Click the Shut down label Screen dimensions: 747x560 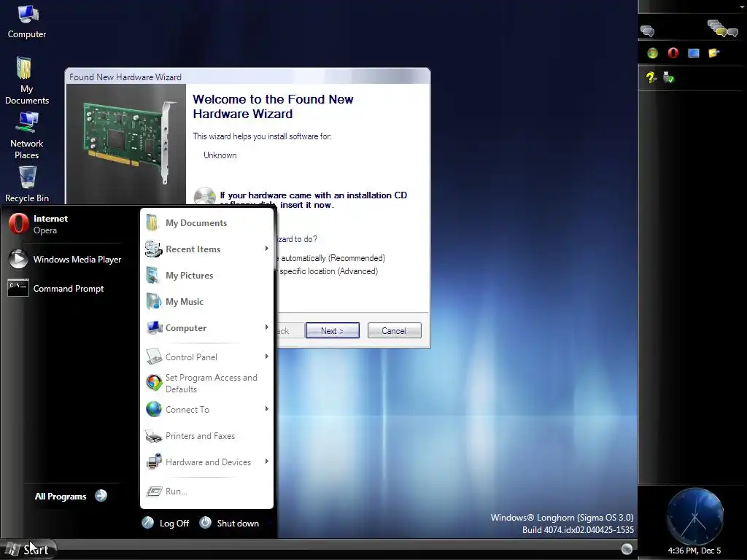[x=239, y=524]
